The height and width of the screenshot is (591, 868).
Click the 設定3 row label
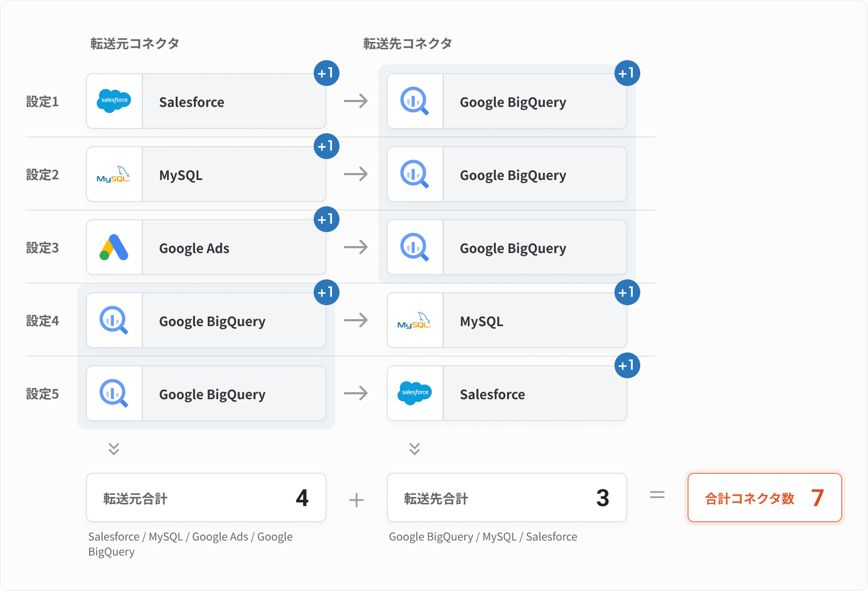(42, 248)
